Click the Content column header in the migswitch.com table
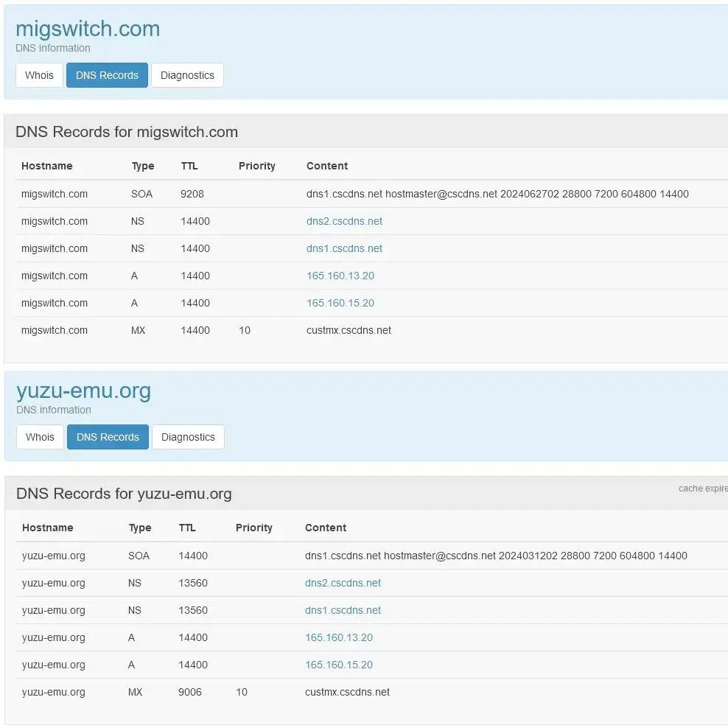The width and height of the screenshot is (728, 728). [x=327, y=166]
